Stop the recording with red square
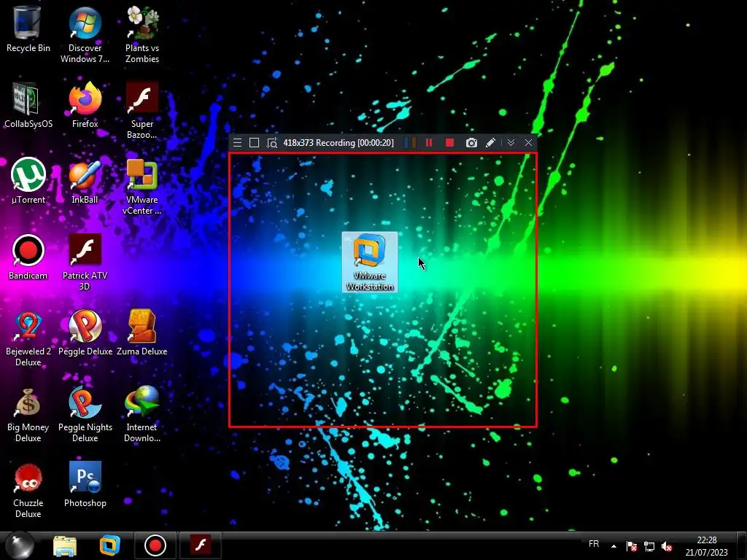This screenshot has height=560, width=747. [x=449, y=143]
